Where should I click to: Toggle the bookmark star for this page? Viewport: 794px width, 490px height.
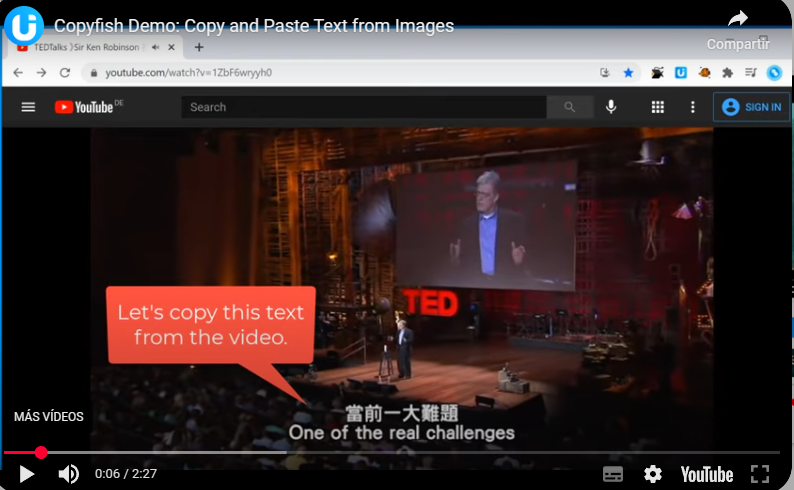point(628,73)
